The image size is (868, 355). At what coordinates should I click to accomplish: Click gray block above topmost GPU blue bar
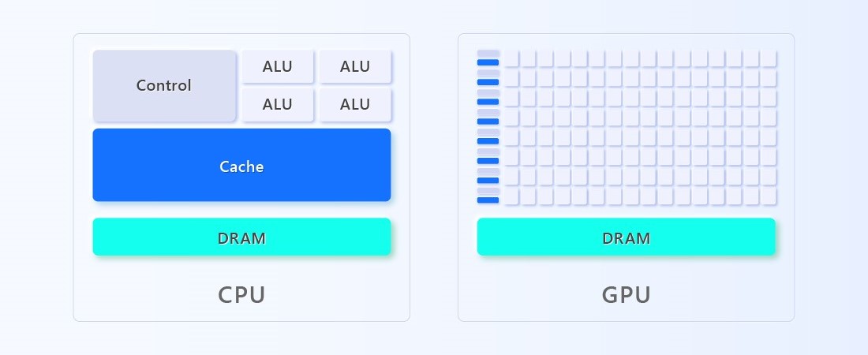click(488, 54)
